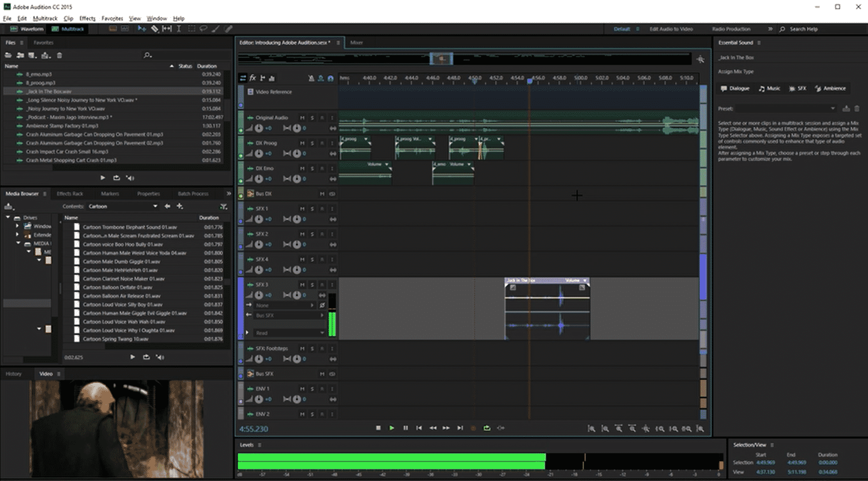Mute the SFX 3 track
This screenshot has width=868, height=481.
[302, 285]
